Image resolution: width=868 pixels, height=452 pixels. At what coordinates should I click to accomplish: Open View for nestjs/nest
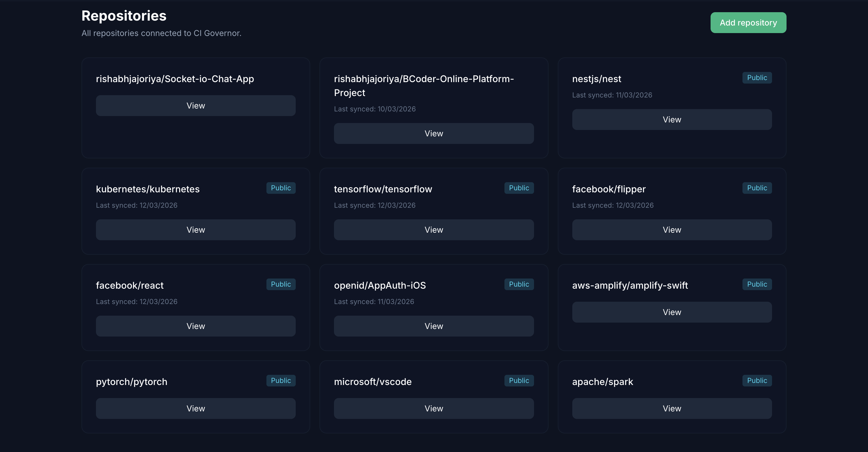click(671, 120)
